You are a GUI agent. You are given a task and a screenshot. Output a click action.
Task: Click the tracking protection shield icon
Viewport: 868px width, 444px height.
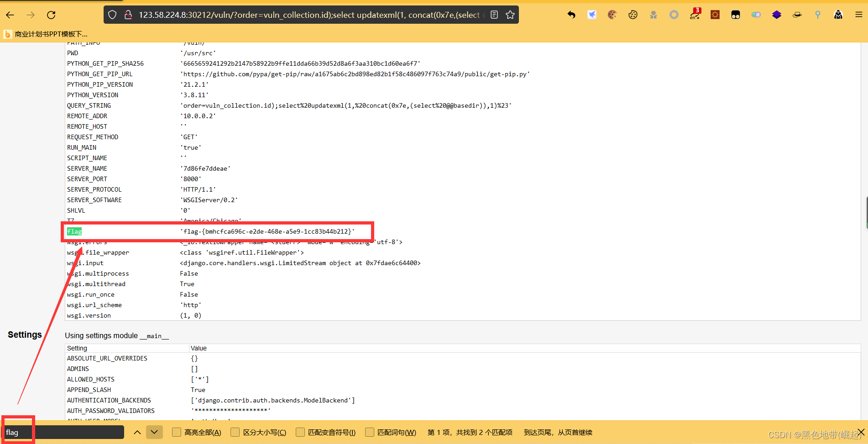(112, 15)
